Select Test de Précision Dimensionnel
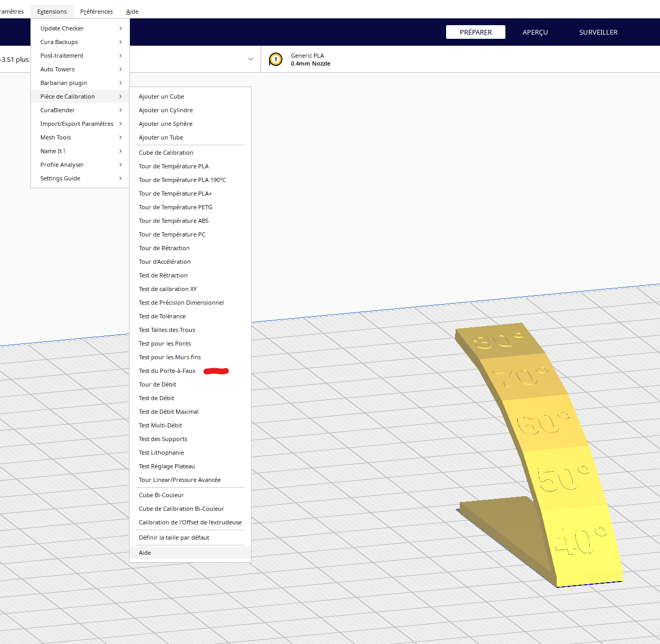Screen dimensions: 660x644 (x=190, y=303)
